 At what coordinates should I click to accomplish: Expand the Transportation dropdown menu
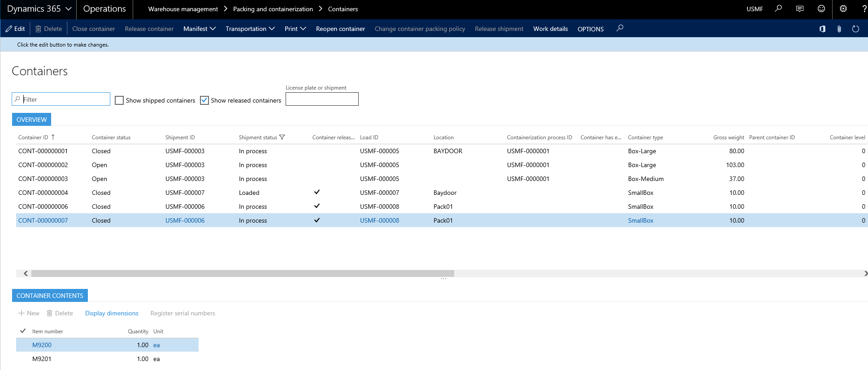click(x=250, y=29)
